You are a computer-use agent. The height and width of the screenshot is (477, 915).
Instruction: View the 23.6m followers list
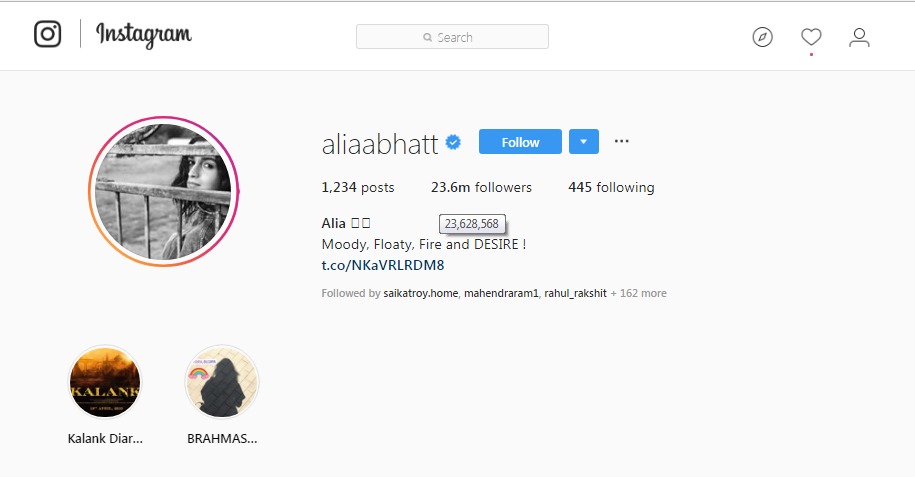click(x=481, y=187)
